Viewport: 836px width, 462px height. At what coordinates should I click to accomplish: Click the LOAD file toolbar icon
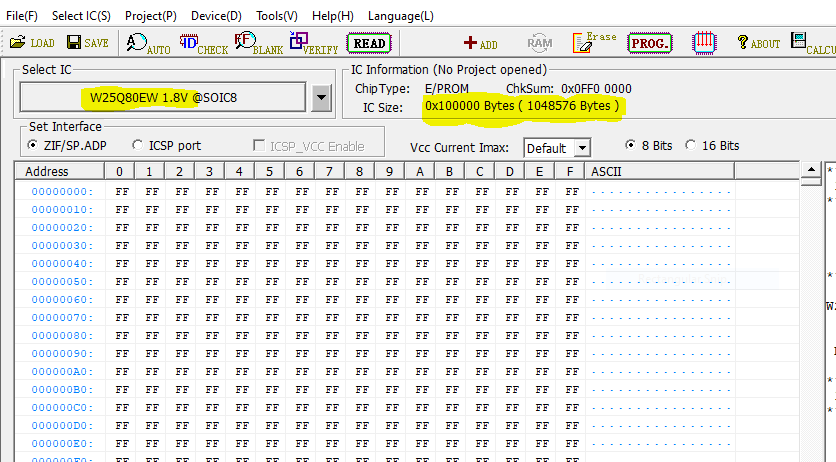pyautogui.click(x=32, y=43)
